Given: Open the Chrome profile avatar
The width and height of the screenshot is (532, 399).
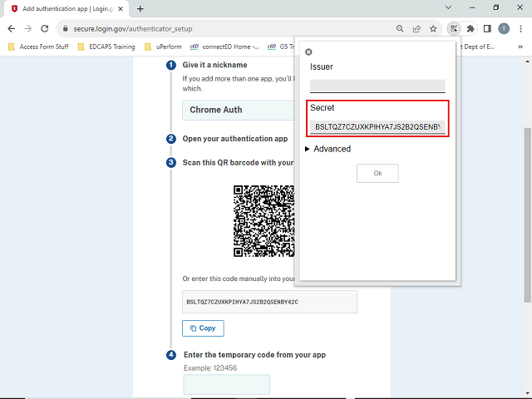Looking at the screenshot, I should [x=504, y=28].
